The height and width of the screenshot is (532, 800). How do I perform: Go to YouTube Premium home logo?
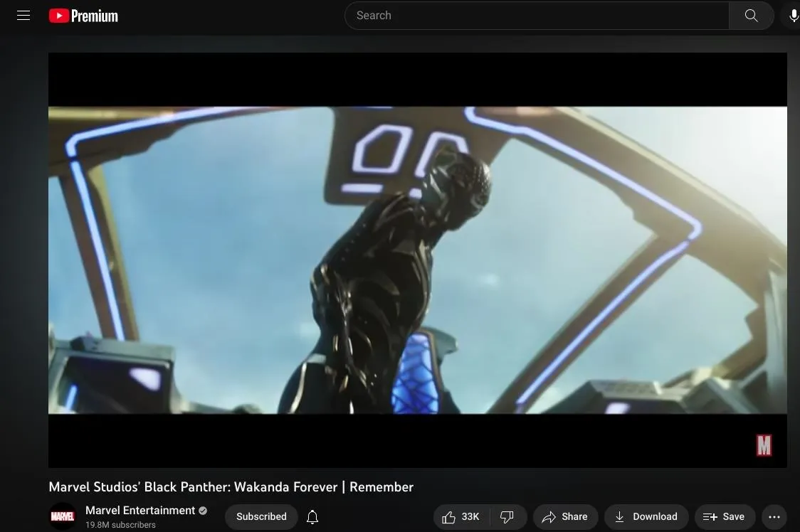tap(83, 16)
